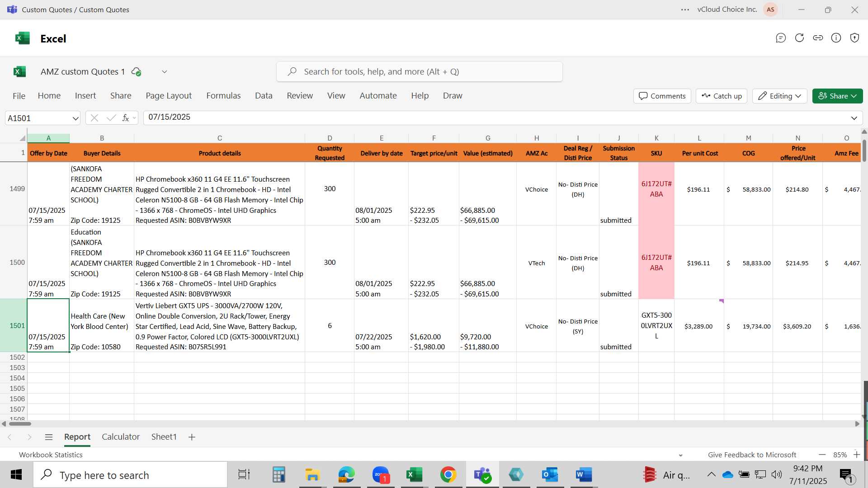The width and height of the screenshot is (868, 488).
Task: Click the Draw ribbon tab
Action: coord(453,96)
